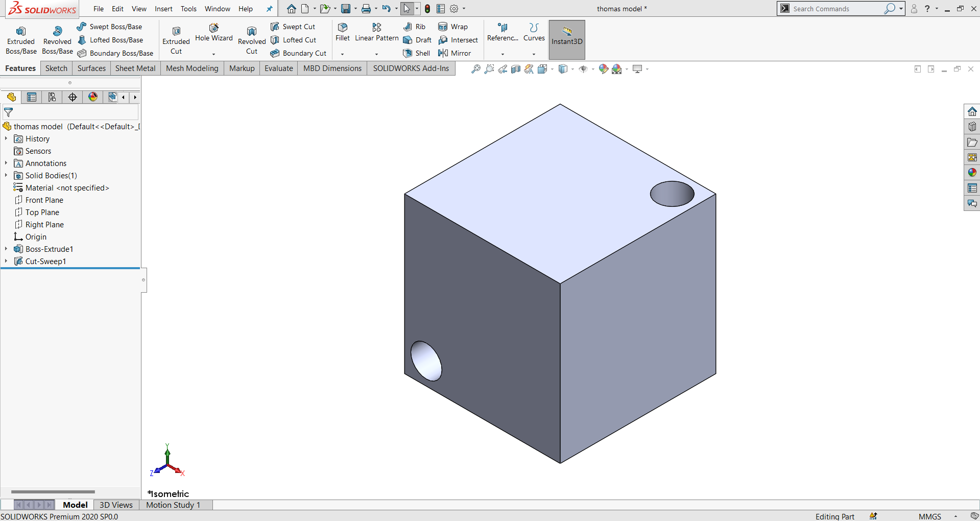The width and height of the screenshot is (980, 521).
Task: Open the Insert menu
Action: point(163,9)
